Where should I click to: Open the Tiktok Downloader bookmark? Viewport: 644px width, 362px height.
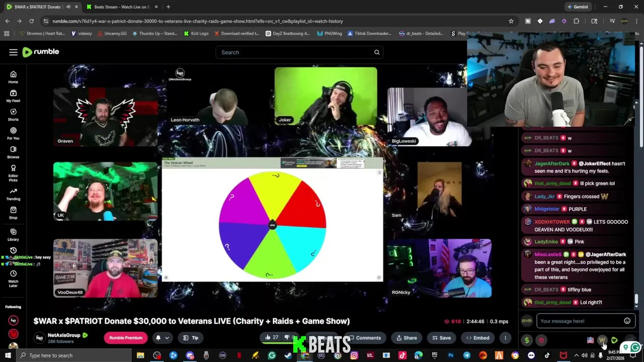[369, 33]
